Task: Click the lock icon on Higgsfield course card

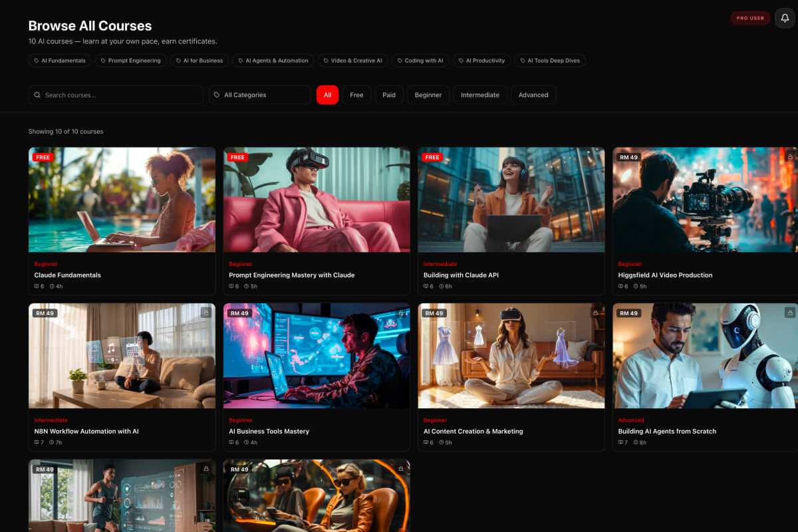Action: [789, 157]
